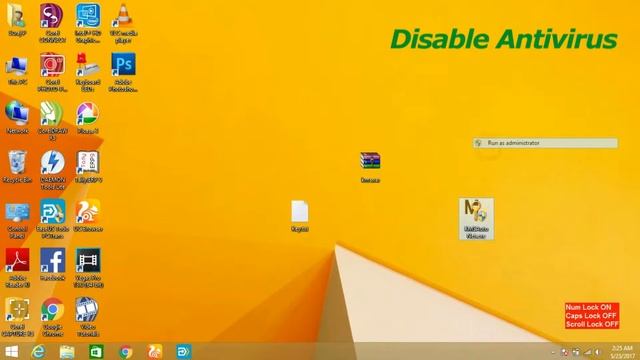This screenshot has height=360, width=640.
Task: Open the Network desktop icon
Action: [x=17, y=118]
